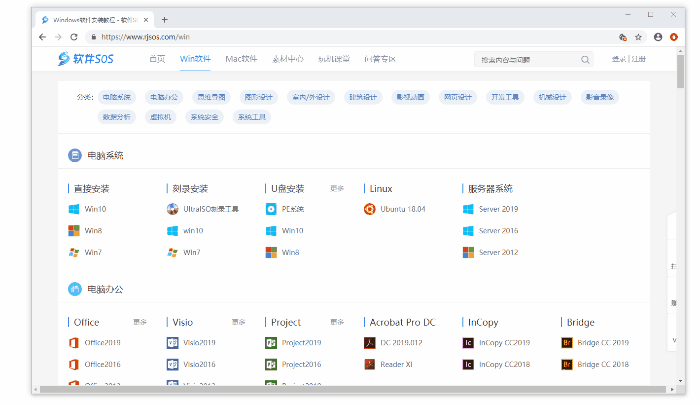Click the InCopy CC2019 icon
This screenshot has width=700, height=405.
[468, 342]
